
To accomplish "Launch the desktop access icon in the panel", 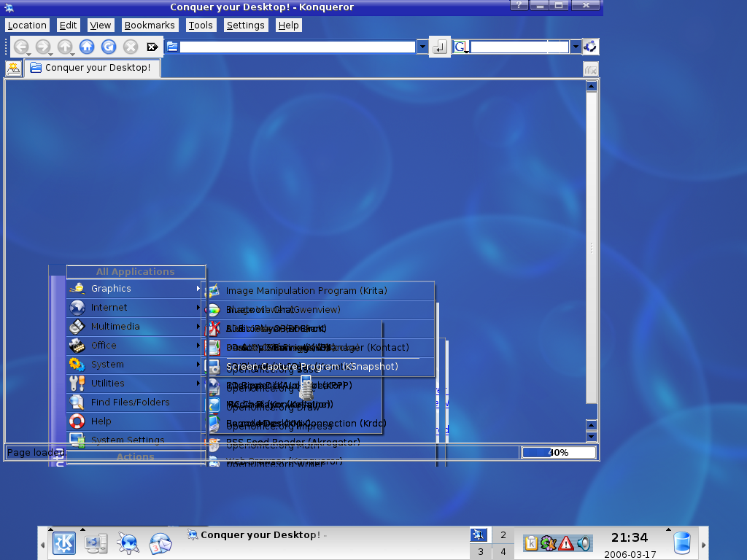I will [x=96, y=543].
